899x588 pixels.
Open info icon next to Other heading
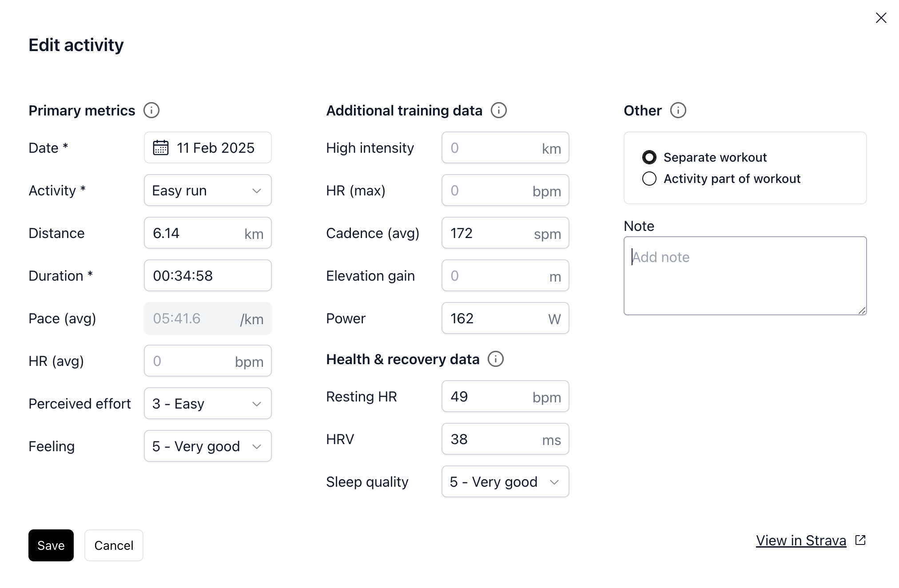click(678, 110)
